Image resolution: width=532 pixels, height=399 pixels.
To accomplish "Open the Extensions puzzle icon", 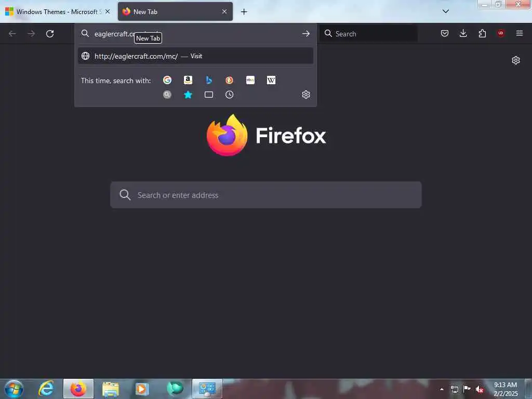I will tap(482, 33).
